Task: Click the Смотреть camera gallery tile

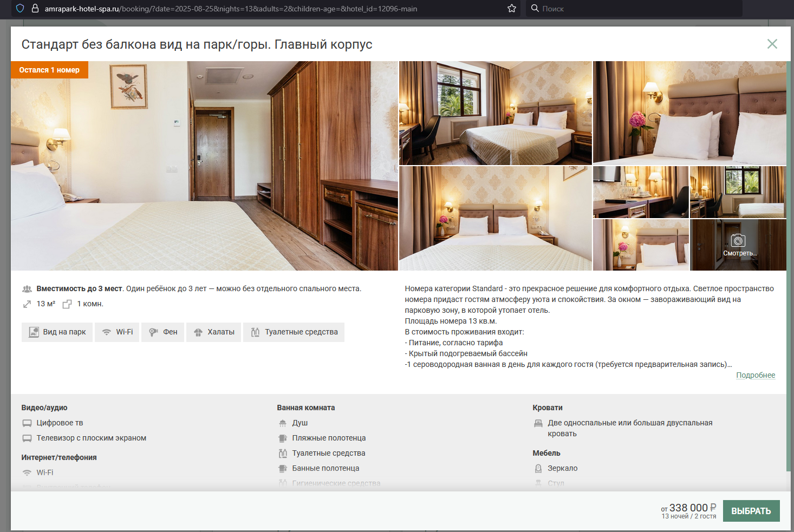Action: pyautogui.click(x=738, y=245)
